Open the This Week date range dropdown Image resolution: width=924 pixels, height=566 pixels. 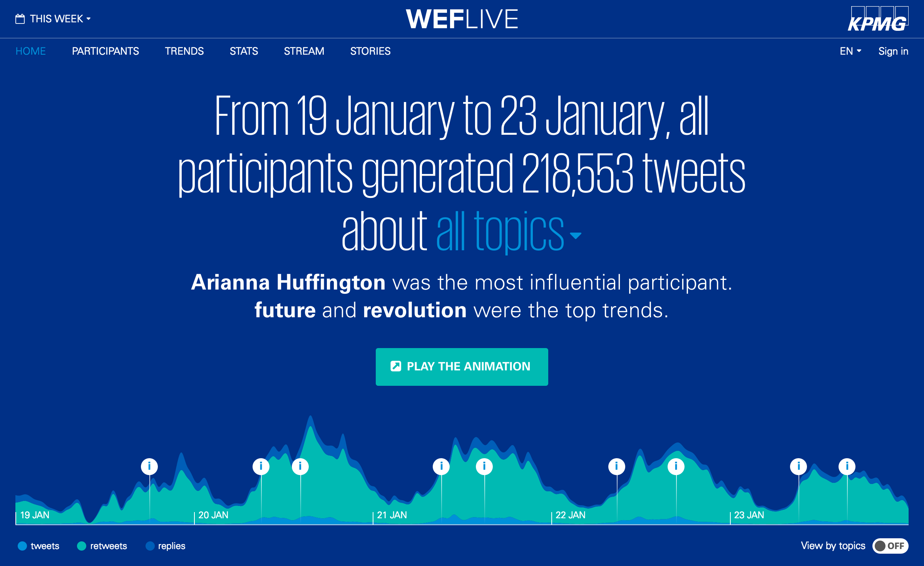tap(57, 19)
